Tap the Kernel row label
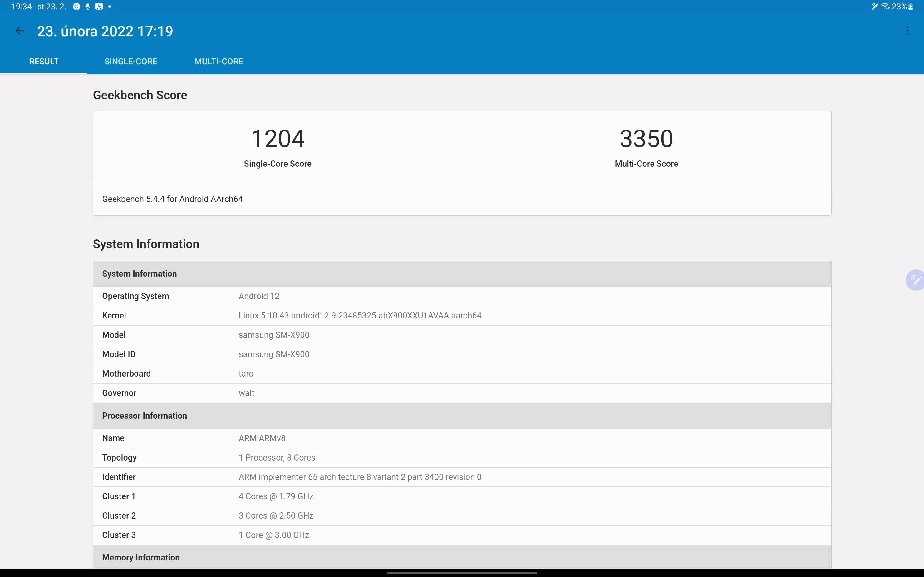 [114, 316]
